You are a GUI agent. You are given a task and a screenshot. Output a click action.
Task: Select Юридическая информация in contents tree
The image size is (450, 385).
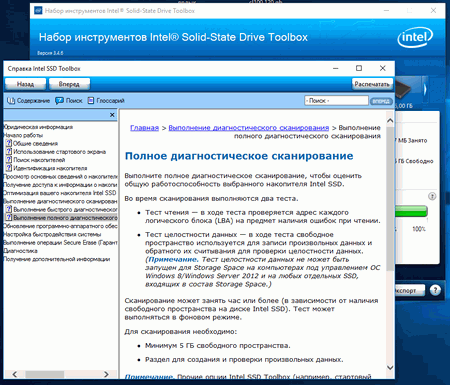pyautogui.click(x=38, y=127)
